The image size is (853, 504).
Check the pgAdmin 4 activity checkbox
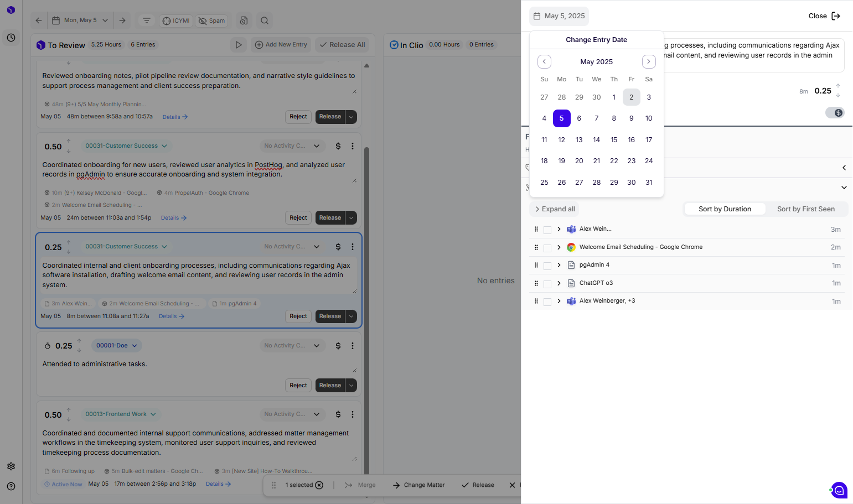tap(547, 266)
